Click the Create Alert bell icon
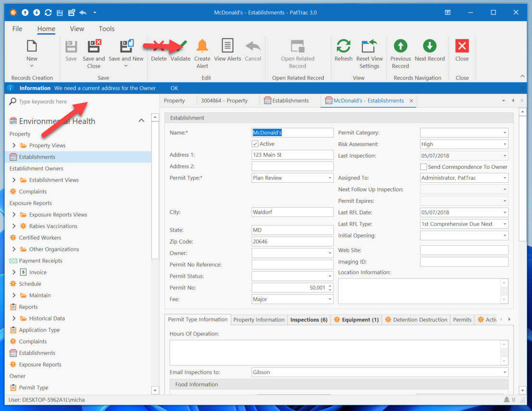The width and height of the screenshot is (532, 411). click(x=202, y=46)
